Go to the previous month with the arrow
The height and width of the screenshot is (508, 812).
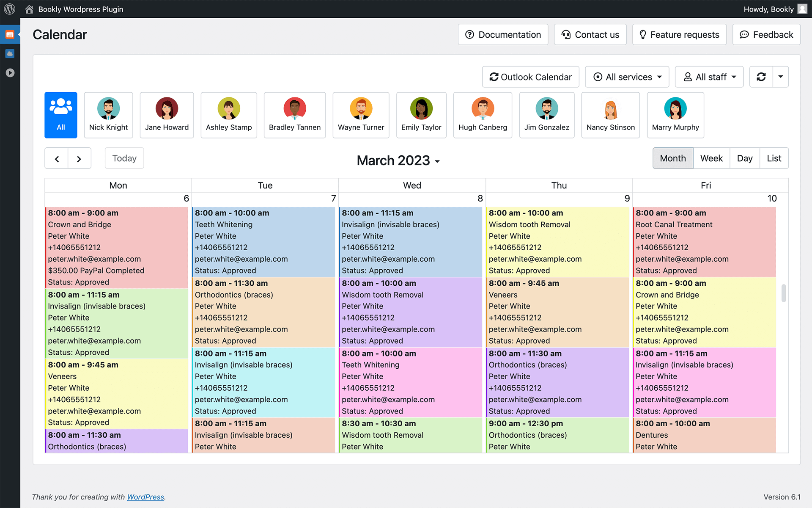pyautogui.click(x=56, y=158)
